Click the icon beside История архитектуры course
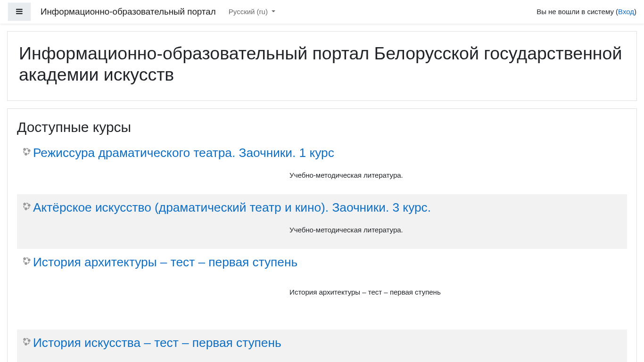Viewport: 644px width, 362px height. tap(26, 261)
